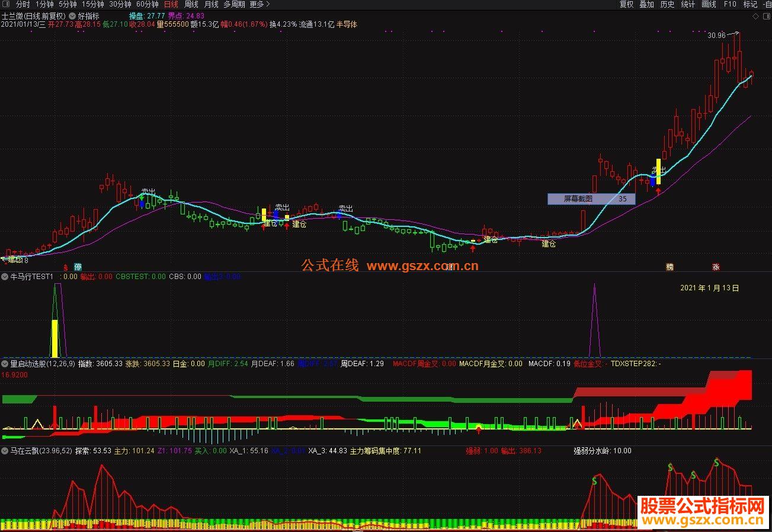772x532 pixels.
Task: Open F10 company information
Action: (x=730, y=4)
